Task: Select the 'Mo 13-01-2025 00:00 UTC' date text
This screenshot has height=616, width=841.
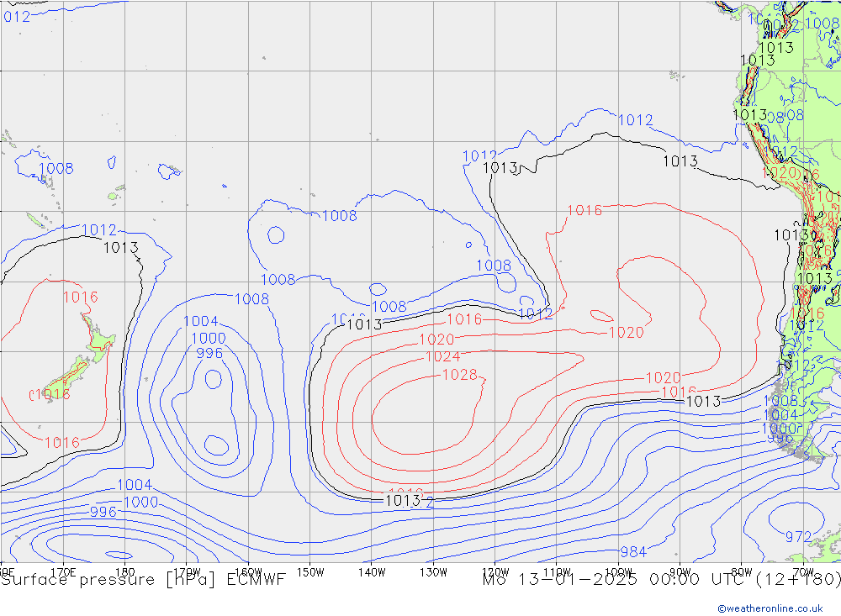Action: point(616,580)
